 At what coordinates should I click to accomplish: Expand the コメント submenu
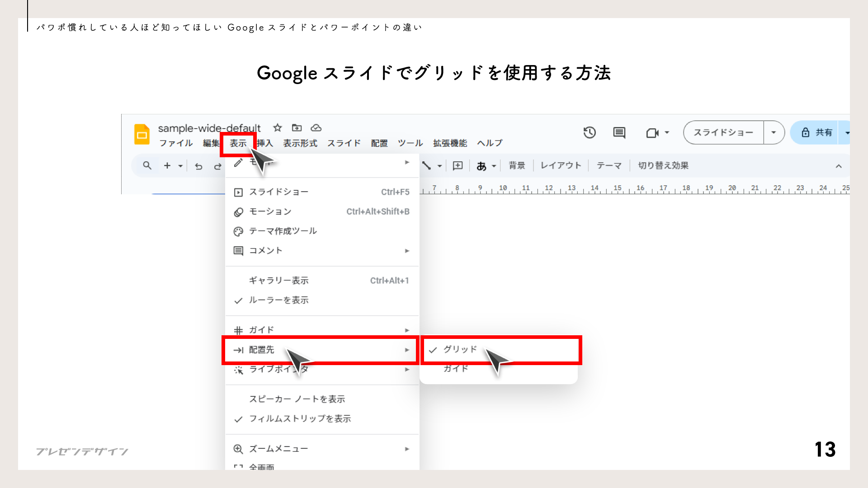(322, 250)
